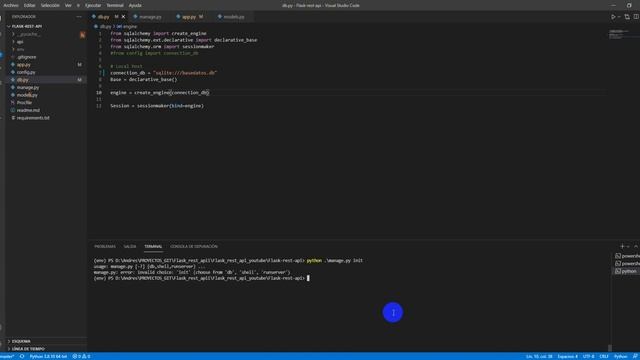The width and height of the screenshot is (640, 360).
Task: Open the Ver menu
Action: (x=68, y=5)
